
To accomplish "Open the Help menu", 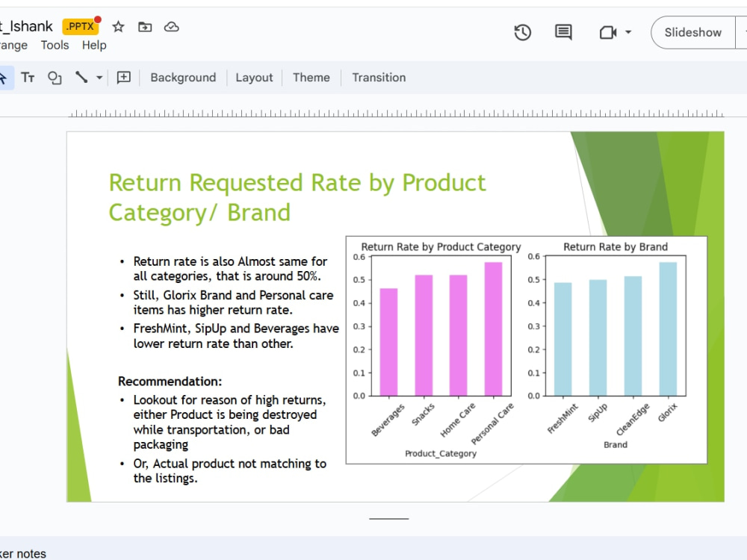I will click(x=94, y=46).
